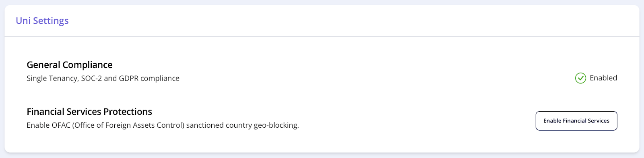Image resolution: width=644 pixels, height=158 pixels.
Task: Click 'Office of Foreign Assets Control' text
Action: pyautogui.click(x=129, y=125)
